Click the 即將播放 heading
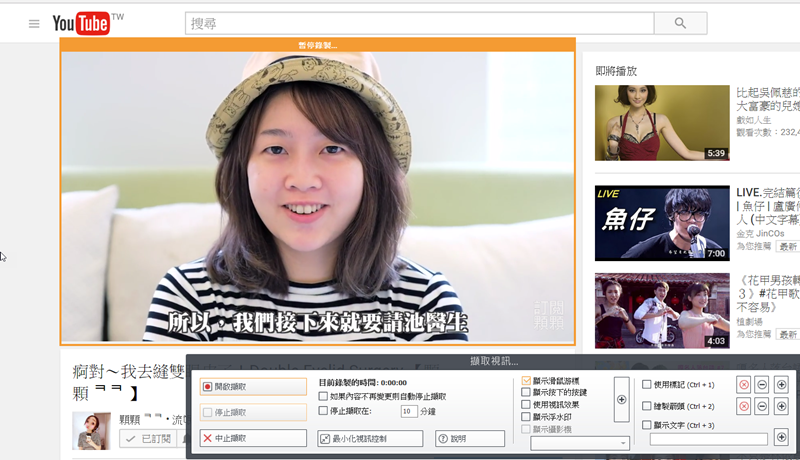The height and width of the screenshot is (460, 800). 616,71
